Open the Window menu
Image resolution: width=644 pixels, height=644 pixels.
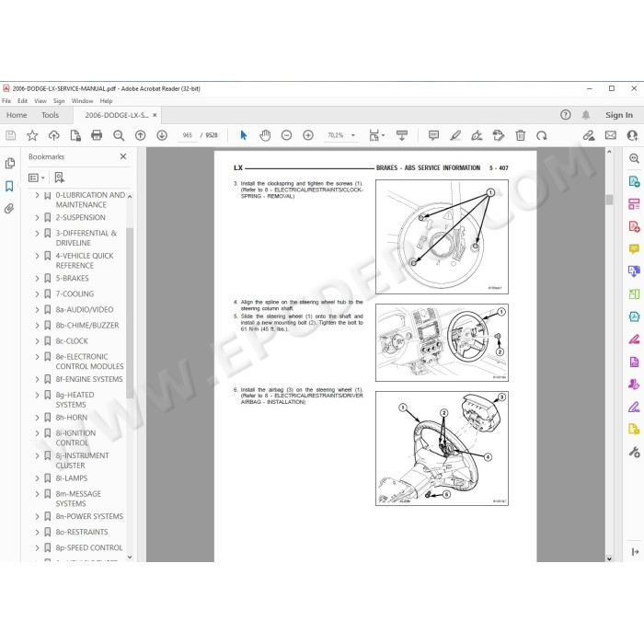[82, 101]
